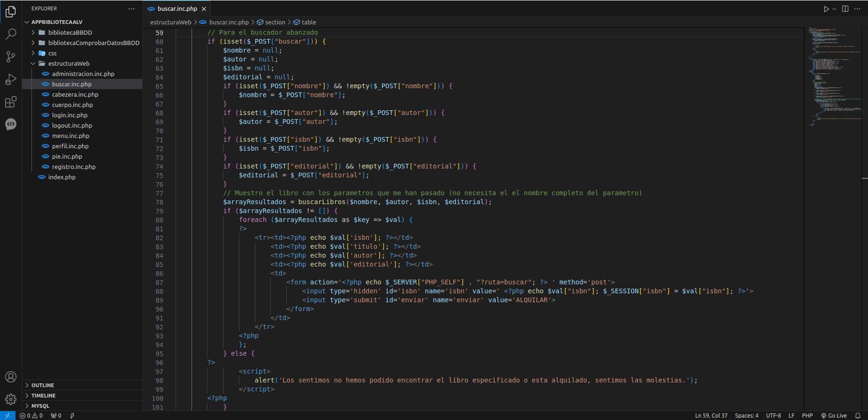Open the forwarded ports indicator

coord(56,415)
